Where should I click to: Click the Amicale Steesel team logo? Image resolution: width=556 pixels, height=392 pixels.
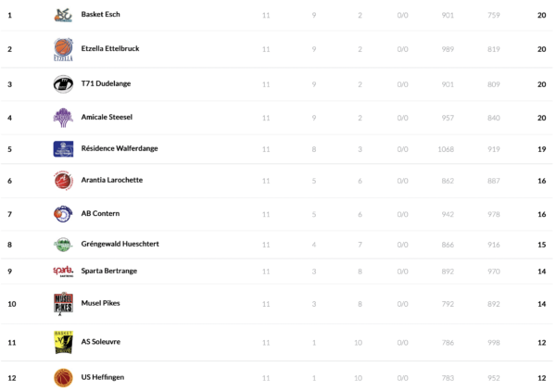coord(63,118)
